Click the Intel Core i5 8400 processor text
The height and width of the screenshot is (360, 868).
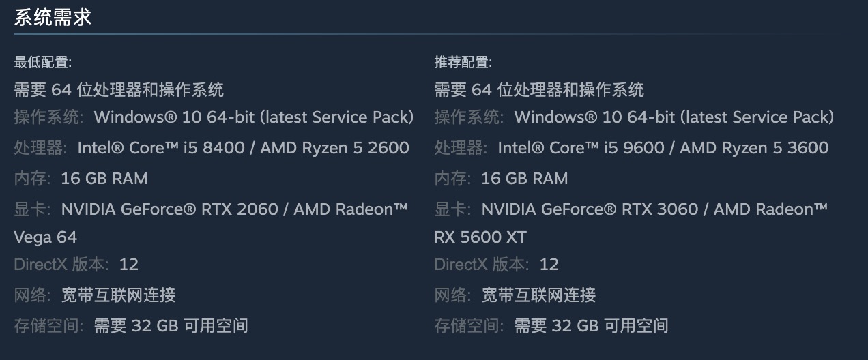tap(161, 148)
